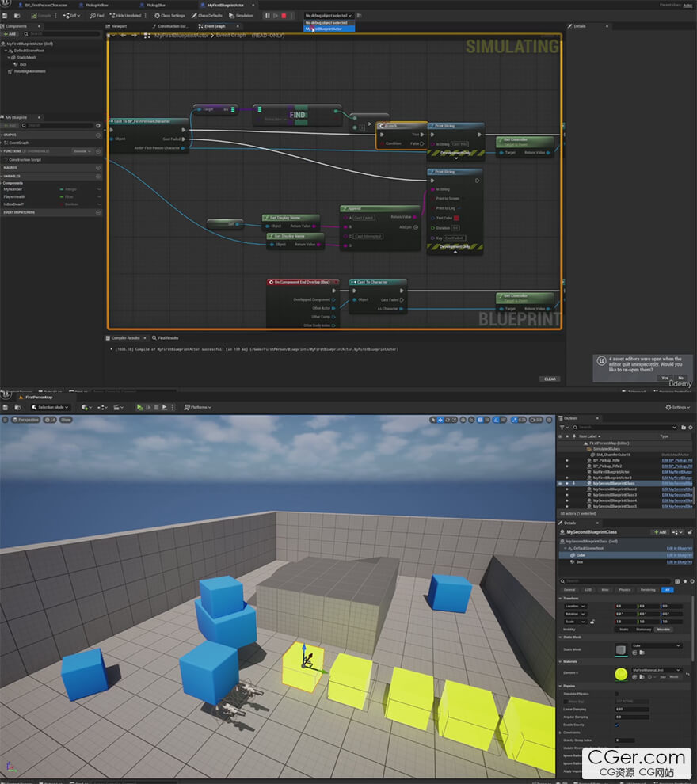Click select-mode arrow icon in viewport toolbar
This screenshot has height=784, width=697.
click(x=432, y=420)
